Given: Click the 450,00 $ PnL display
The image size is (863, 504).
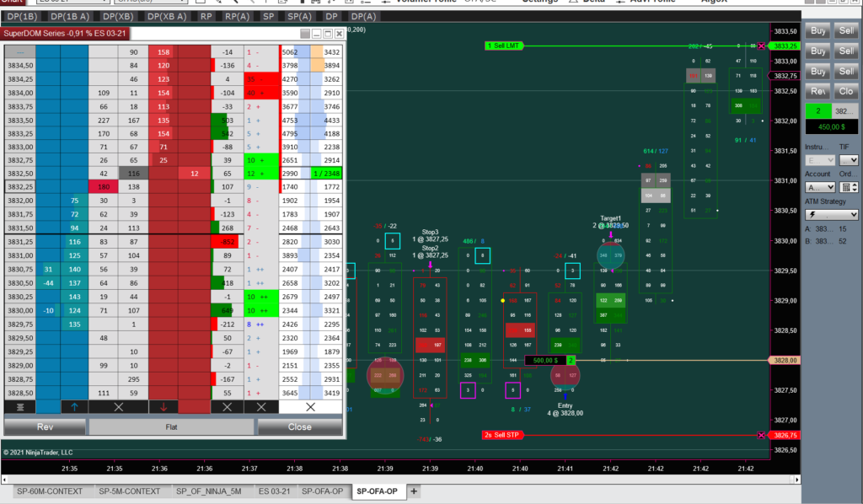Looking at the screenshot, I should point(832,127).
